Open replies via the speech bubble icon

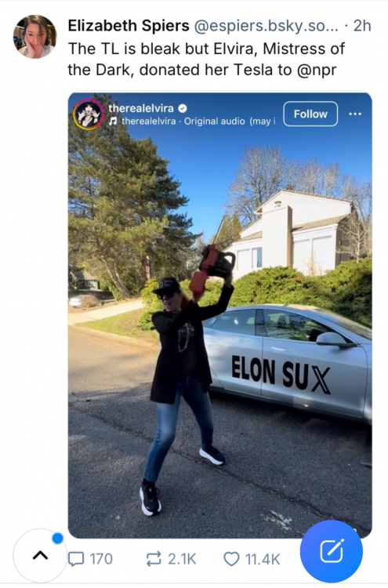point(76,559)
